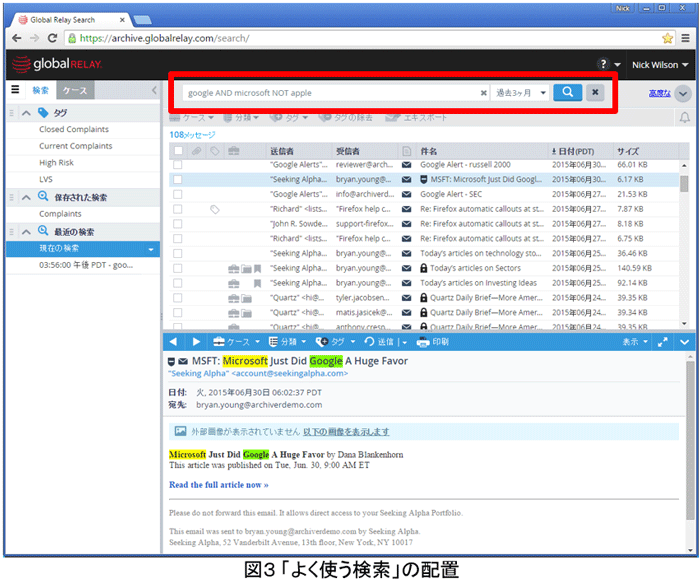Open the 03:56:00 午後 PDT recent search

(x=86, y=265)
